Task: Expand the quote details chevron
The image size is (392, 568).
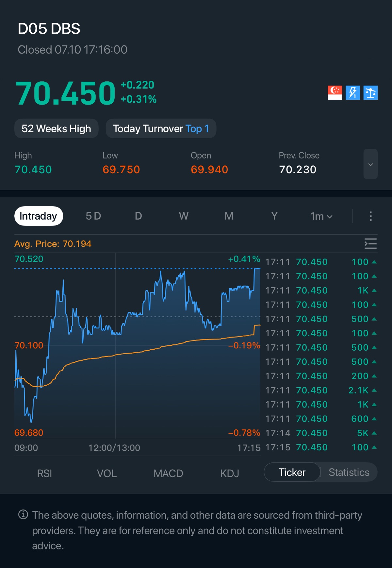Action: [x=370, y=164]
